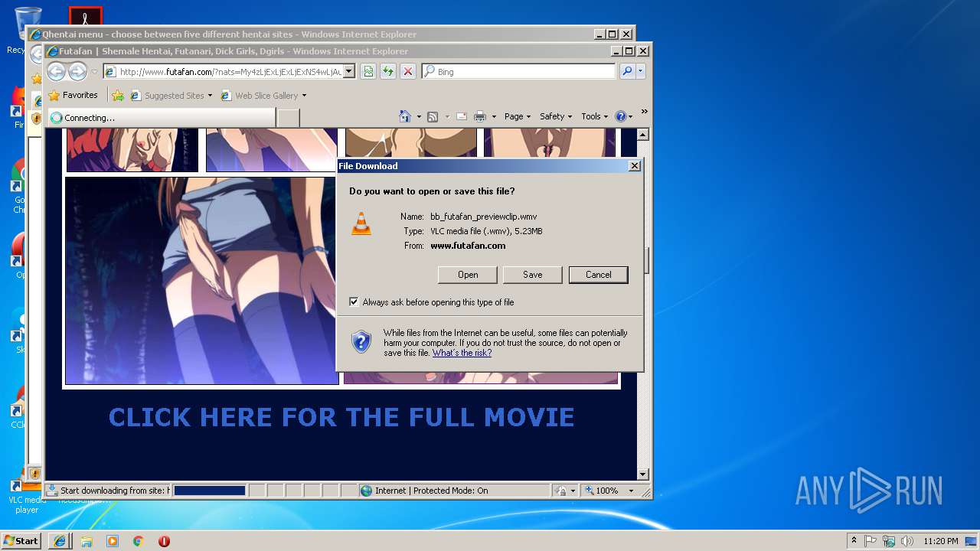Click the Refresh page icon
980x551 pixels.
click(x=388, y=72)
